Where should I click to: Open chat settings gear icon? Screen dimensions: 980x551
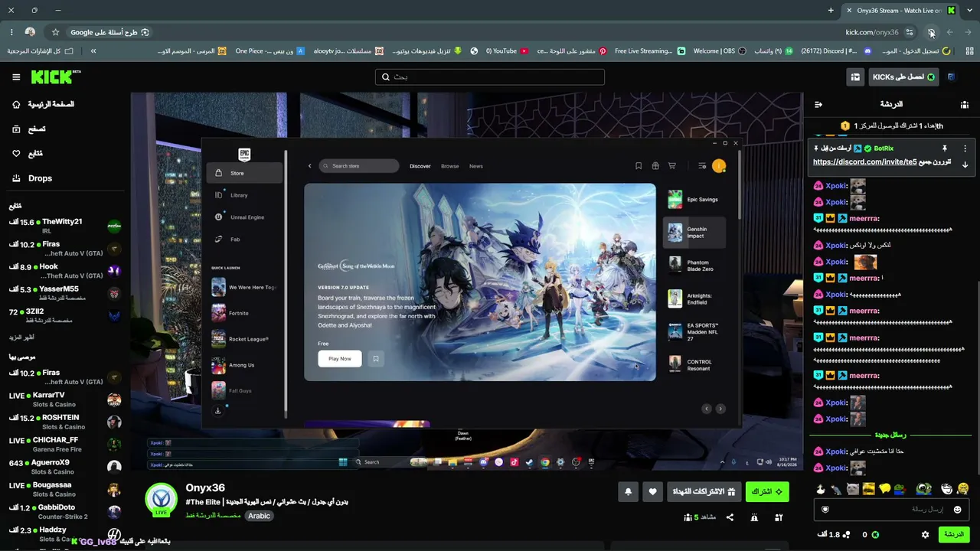pyautogui.click(x=925, y=534)
